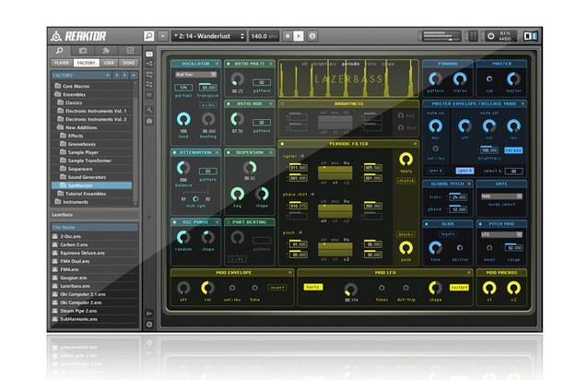Click the list icon above the wrench icon

point(149,95)
